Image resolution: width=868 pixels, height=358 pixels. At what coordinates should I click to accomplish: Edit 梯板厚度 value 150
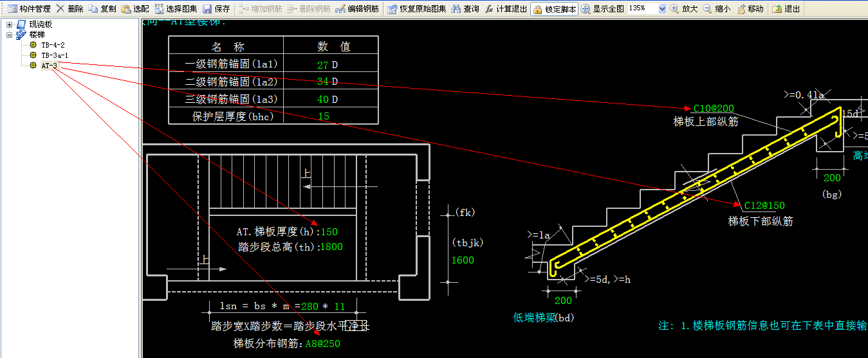[329, 232]
